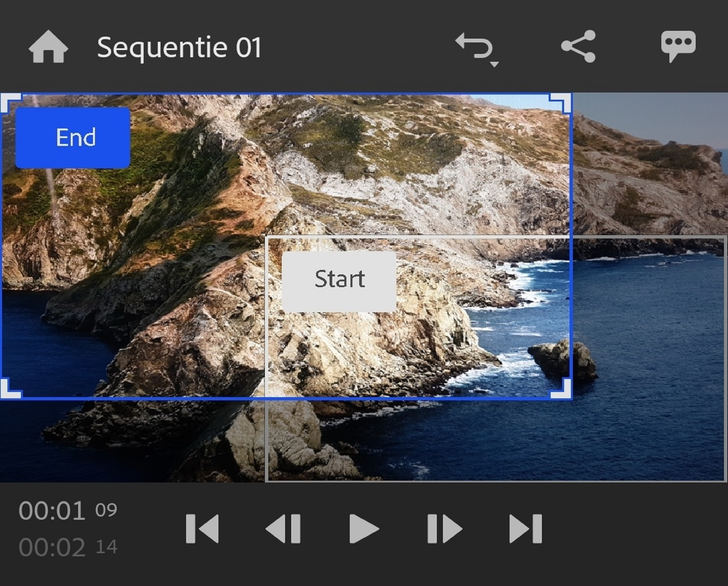The height and width of the screenshot is (586, 728).
Task: Open the Share icon
Action: [x=578, y=47]
